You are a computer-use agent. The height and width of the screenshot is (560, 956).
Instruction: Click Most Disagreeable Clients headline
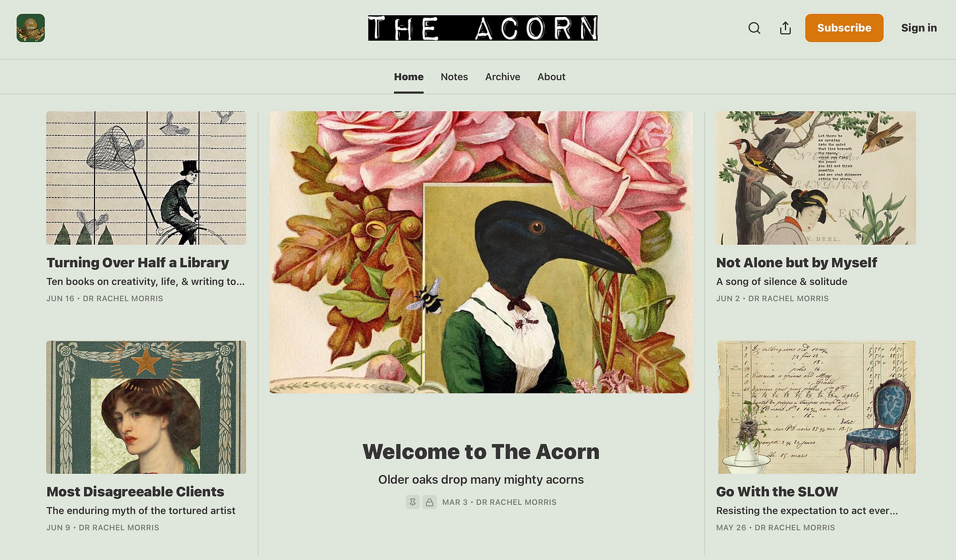(135, 492)
